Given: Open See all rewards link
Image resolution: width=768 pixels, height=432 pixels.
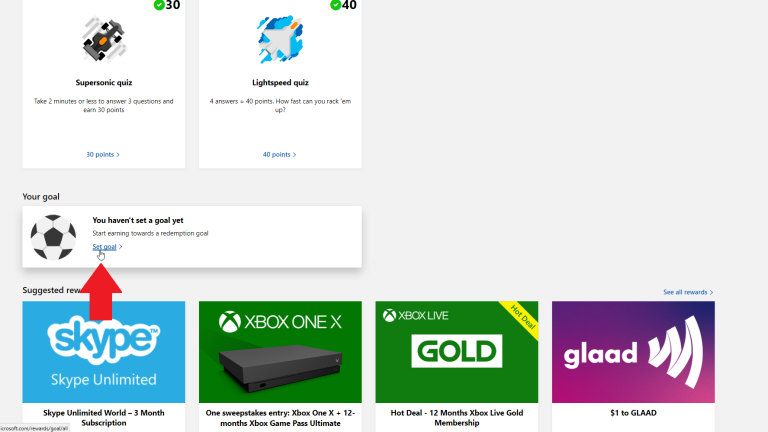Looking at the screenshot, I should 688,292.
